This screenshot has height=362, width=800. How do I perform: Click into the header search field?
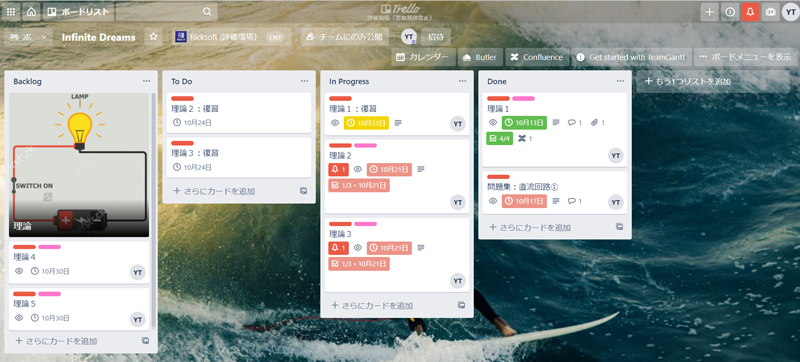pos(167,12)
